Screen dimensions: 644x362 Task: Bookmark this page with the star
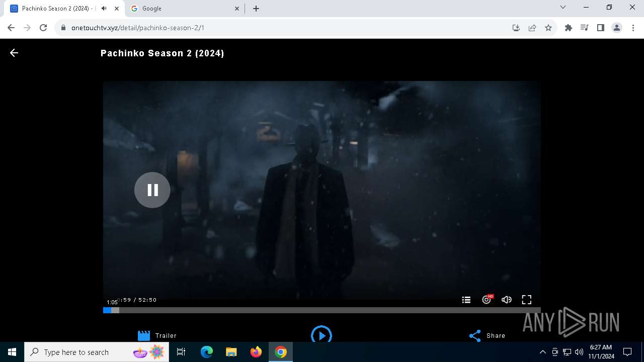pyautogui.click(x=548, y=28)
